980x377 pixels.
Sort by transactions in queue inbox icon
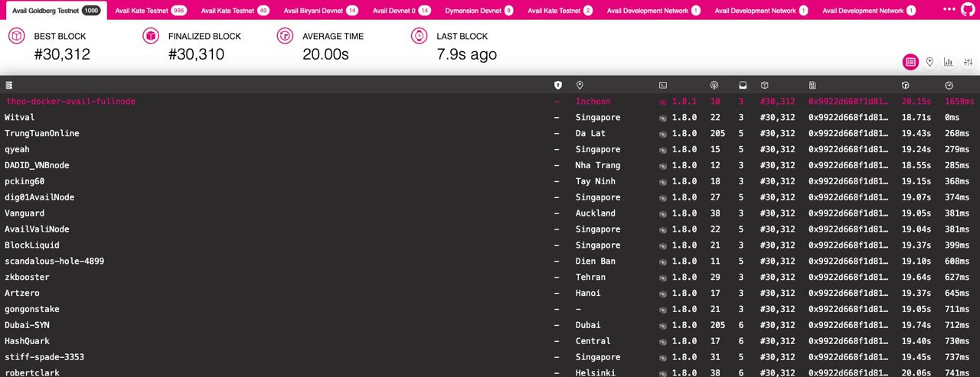pos(741,85)
